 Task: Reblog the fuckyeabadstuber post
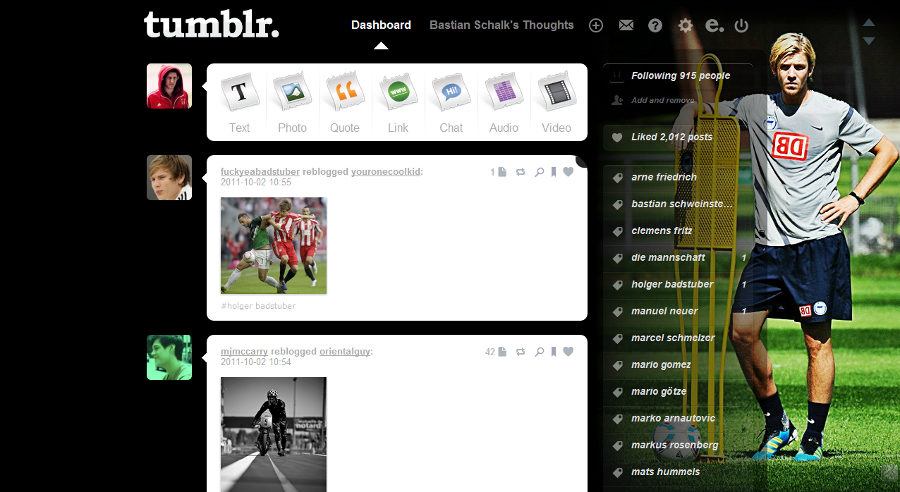(x=521, y=172)
